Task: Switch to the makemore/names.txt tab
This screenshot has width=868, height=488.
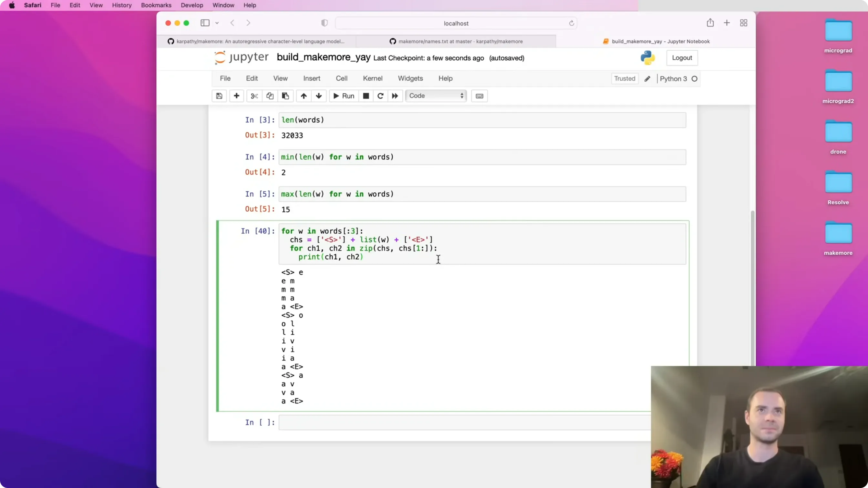Action: (456, 41)
